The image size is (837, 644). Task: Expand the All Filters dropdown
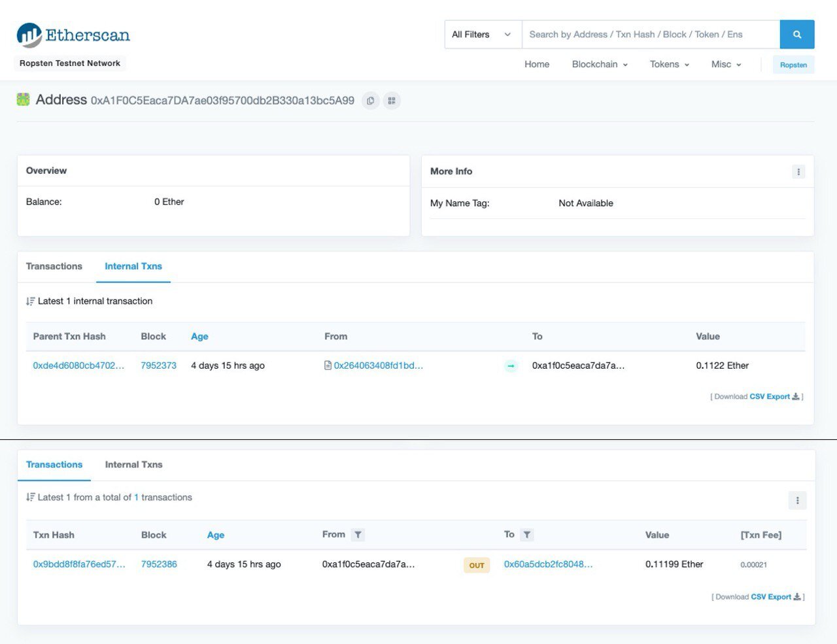[483, 35]
